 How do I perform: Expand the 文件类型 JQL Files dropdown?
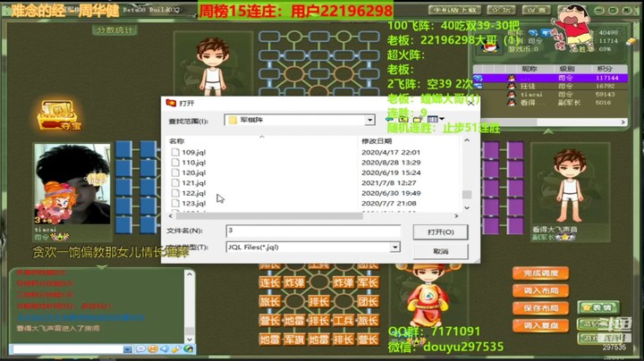[394, 248]
